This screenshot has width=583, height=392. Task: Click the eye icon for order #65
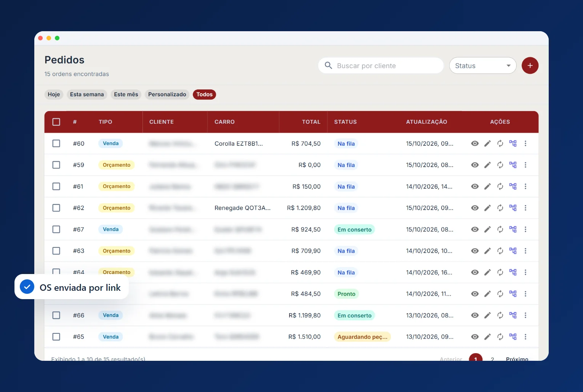point(475,337)
